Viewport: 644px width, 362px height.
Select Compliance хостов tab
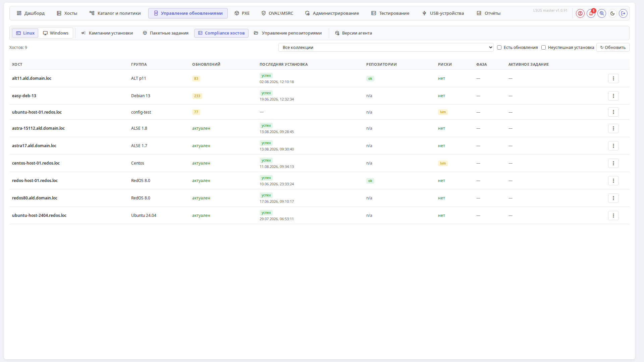point(221,33)
